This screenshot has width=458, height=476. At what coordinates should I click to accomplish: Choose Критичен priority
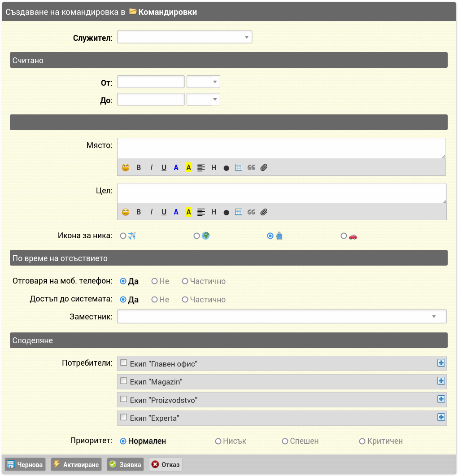[362, 441]
